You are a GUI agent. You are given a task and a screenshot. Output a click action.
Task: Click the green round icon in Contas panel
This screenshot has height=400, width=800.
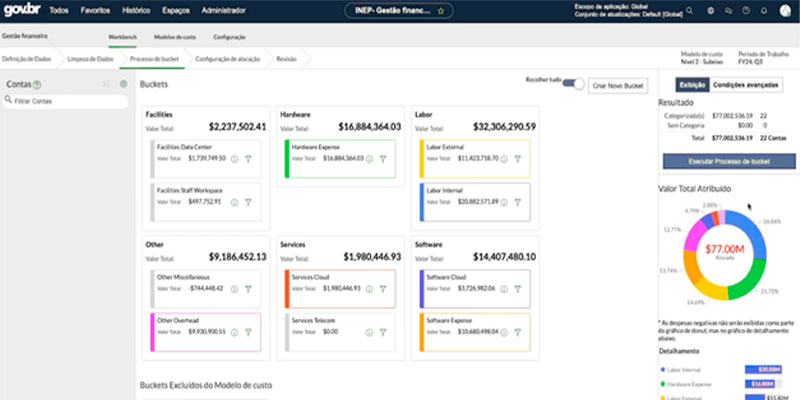123,84
